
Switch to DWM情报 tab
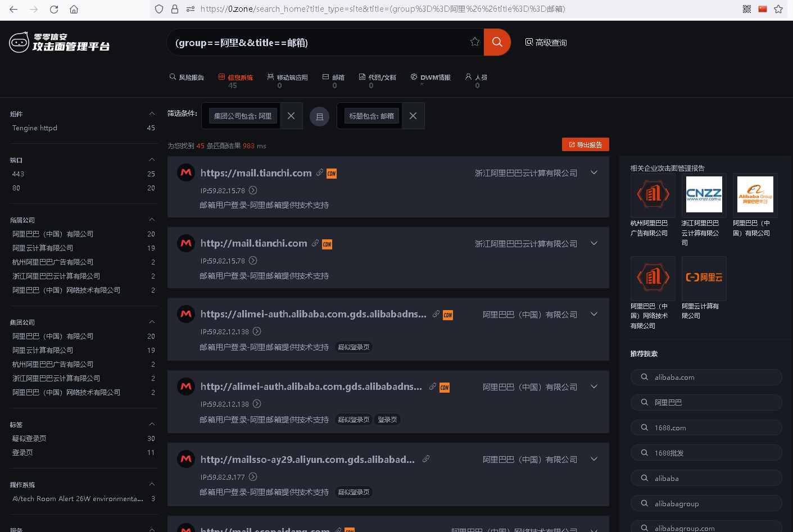click(431, 78)
